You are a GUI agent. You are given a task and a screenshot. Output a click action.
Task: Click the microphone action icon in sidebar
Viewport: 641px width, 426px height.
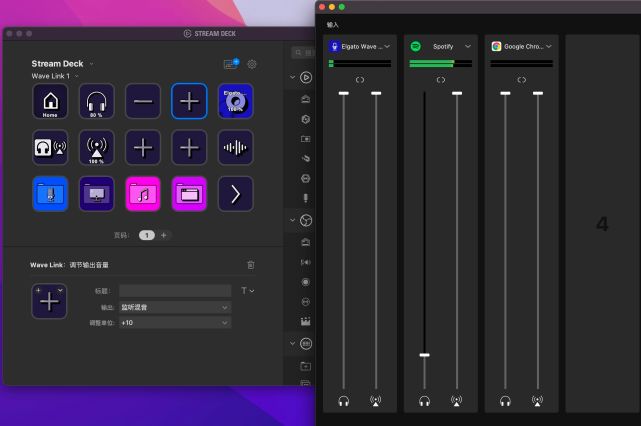pos(305,199)
